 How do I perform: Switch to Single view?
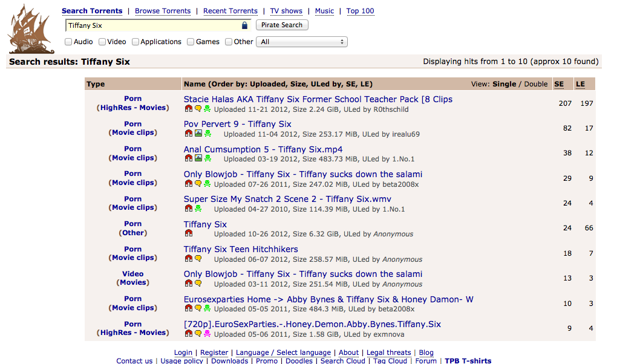pos(504,84)
